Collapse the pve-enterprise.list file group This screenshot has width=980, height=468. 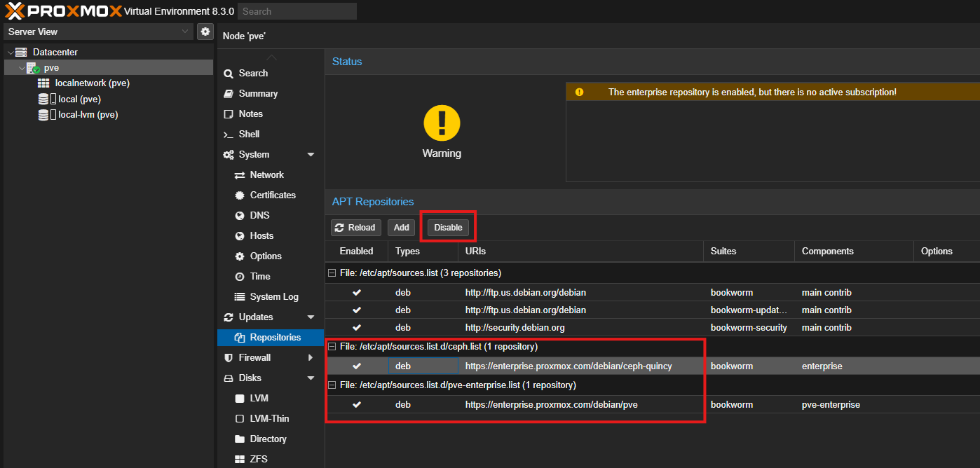coord(333,385)
